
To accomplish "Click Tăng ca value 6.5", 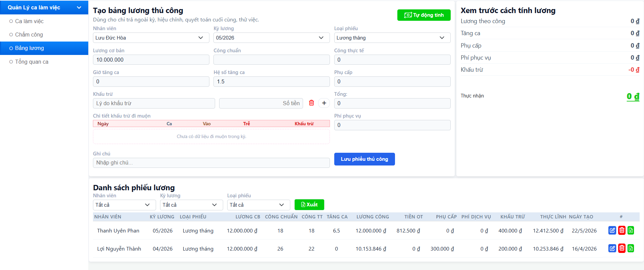I will 336,230.
